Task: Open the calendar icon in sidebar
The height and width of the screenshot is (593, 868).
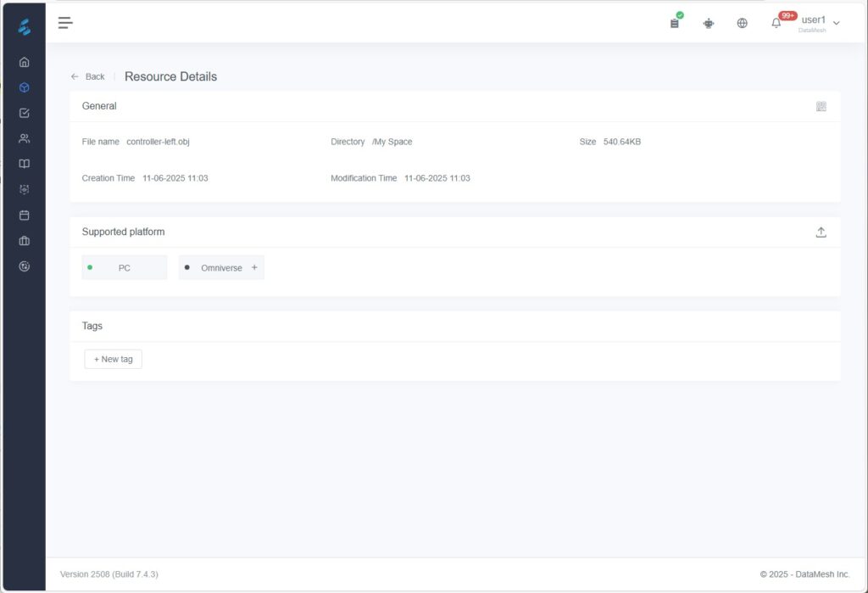Action: tap(25, 215)
